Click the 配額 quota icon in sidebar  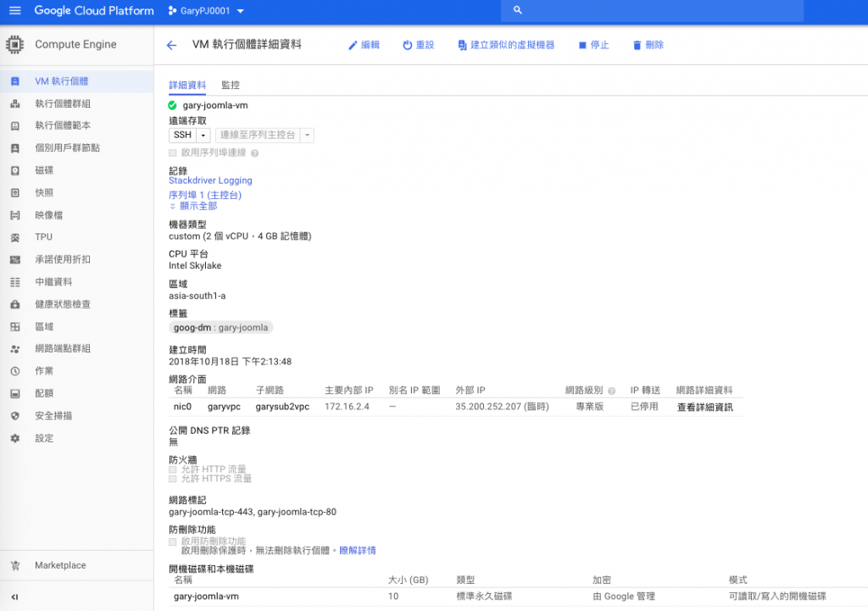(15, 393)
